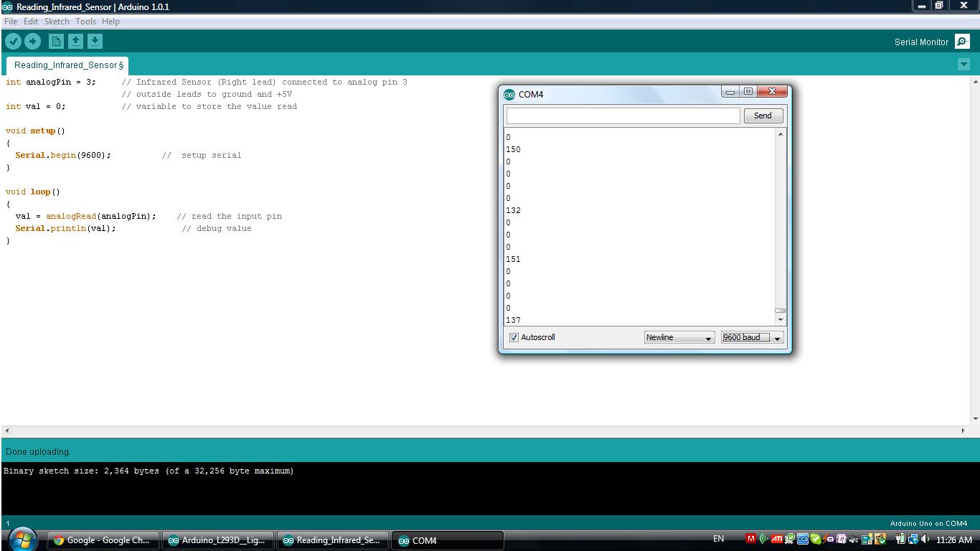
Task: Click the Verify sketch checkmark icon
Action: pyautogui.click(x=13, y=42)
